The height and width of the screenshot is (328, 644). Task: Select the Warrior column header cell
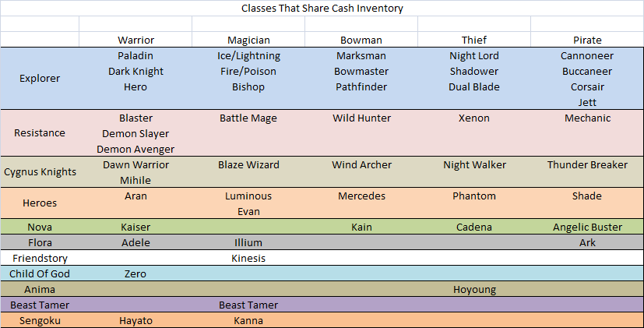[135, 40]
